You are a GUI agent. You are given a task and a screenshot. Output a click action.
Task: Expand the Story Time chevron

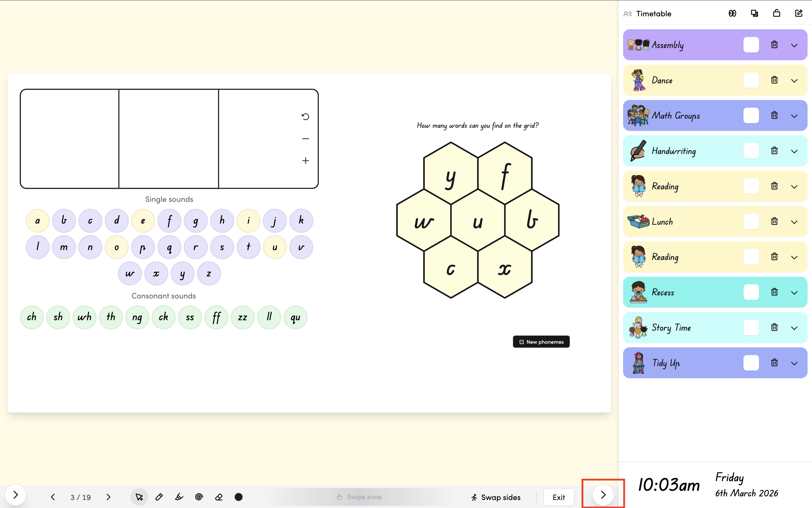click(794, 328)
